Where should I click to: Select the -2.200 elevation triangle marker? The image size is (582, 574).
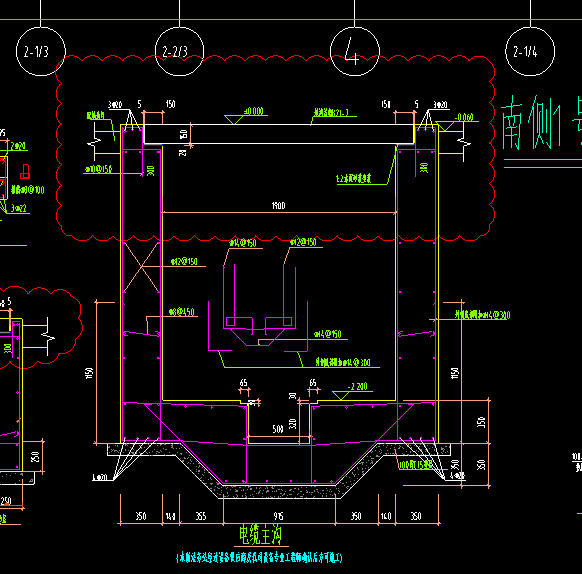click(x=341, y=395)
